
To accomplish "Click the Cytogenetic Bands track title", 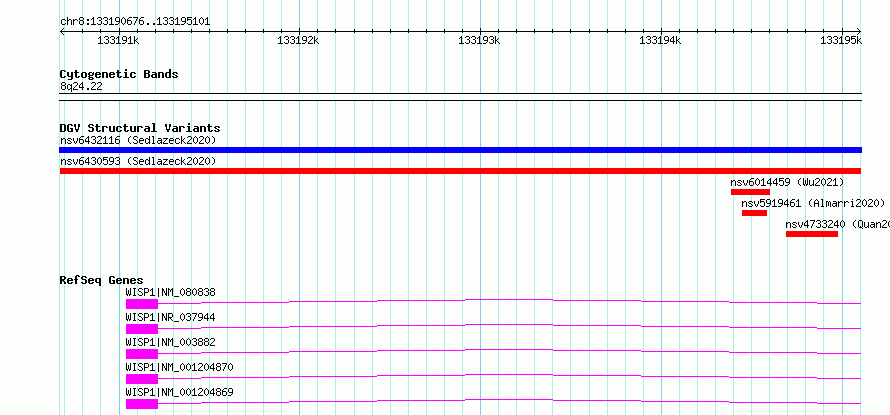I will point(119,74).
